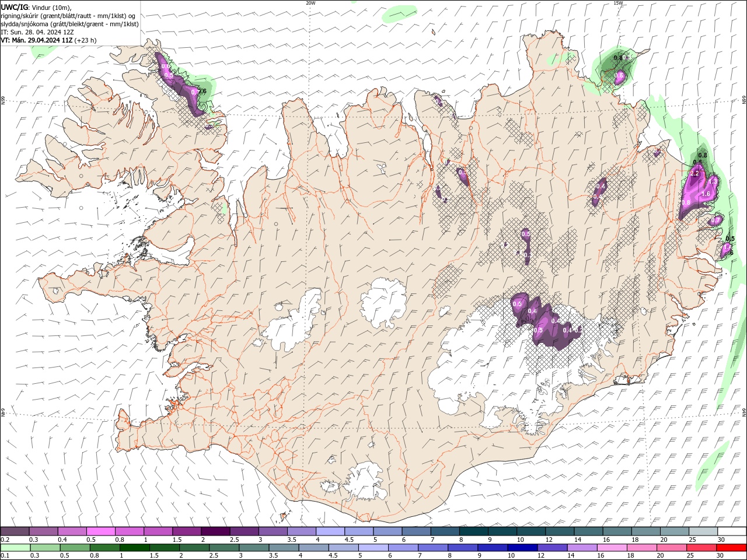Click the 18 label under the upper legend row
This screenshot has height=560, width=747.
coord(635,540)
